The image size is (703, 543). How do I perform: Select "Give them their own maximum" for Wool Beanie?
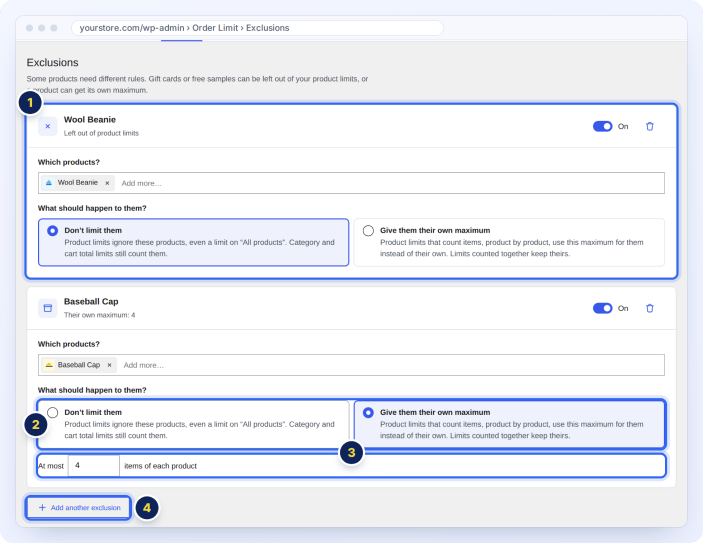pyautogui.click(x=509, y=242)
